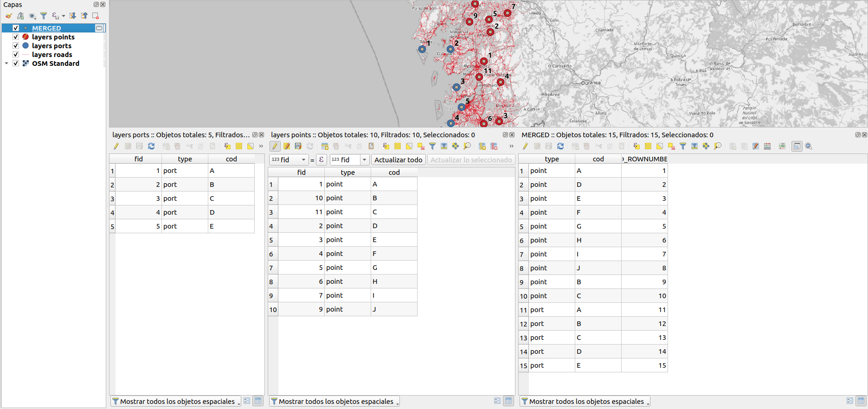868x409 pixels.
Task: Reload the layers ports attribute table
Action: 151,146
